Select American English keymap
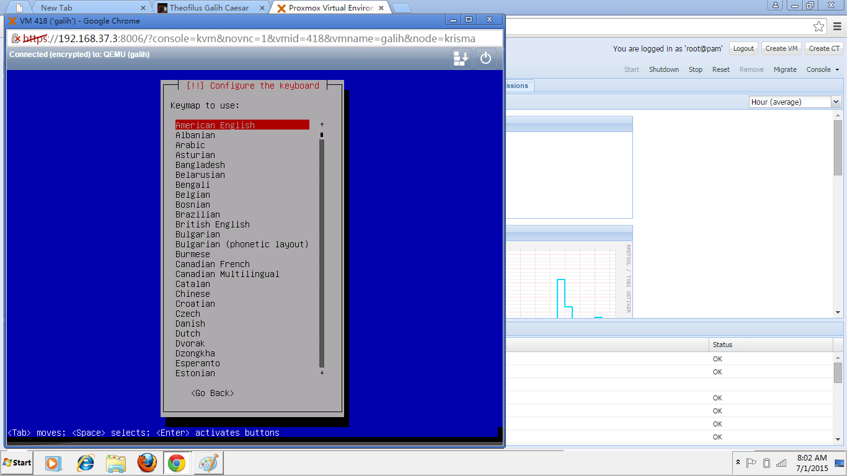Screen dimensions: 868x476 click(x=242, y=125)
